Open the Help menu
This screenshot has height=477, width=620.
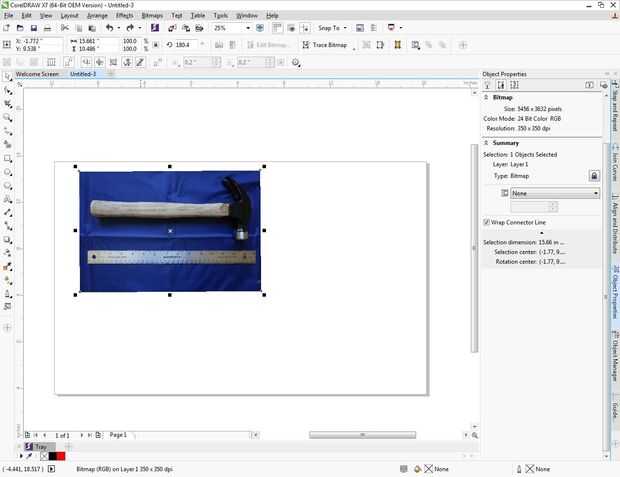coord(272,15)
